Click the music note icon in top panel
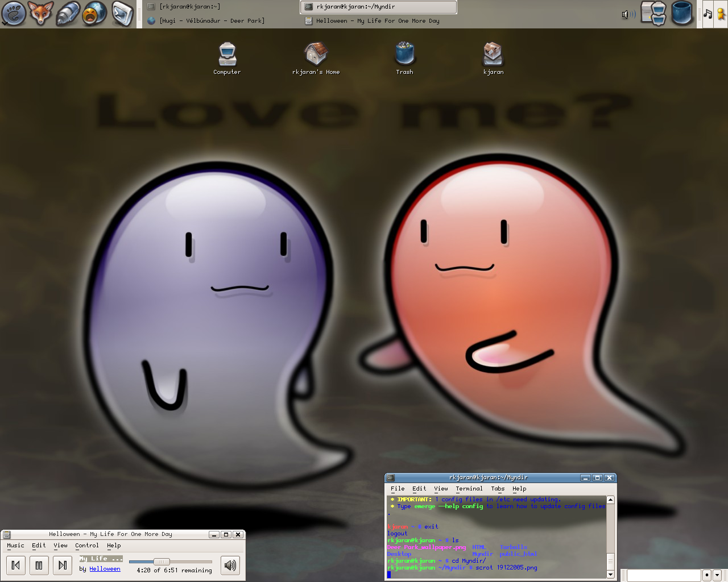Viewport: 728px width, 582px height. [x=708, y=14]
